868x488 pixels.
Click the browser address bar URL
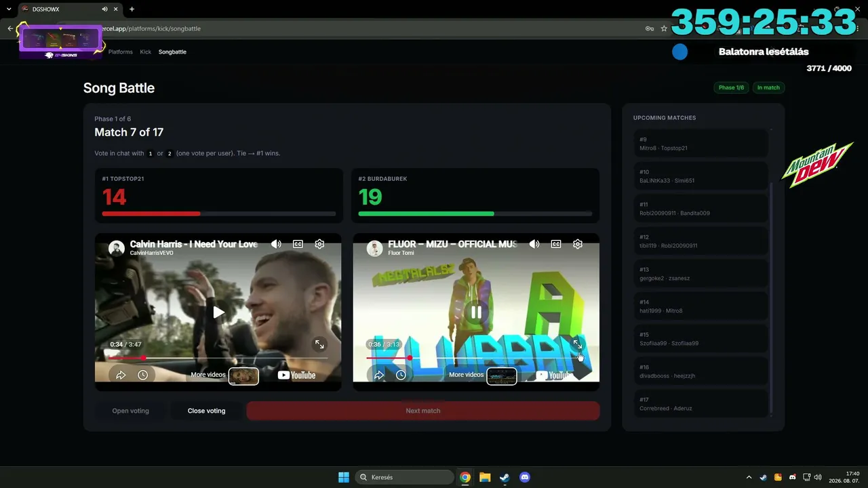[x=151, y=28]
